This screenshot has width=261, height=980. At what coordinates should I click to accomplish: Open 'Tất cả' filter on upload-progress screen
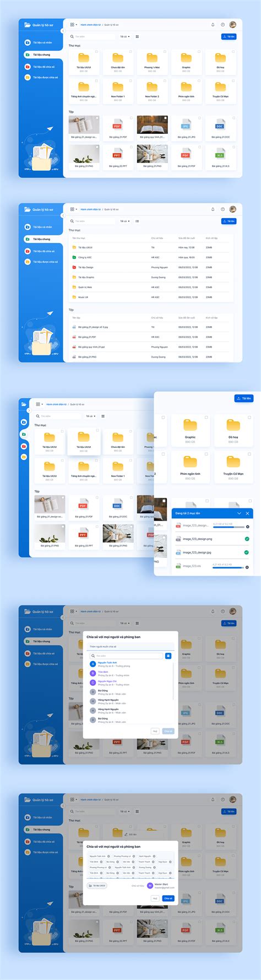90,416
